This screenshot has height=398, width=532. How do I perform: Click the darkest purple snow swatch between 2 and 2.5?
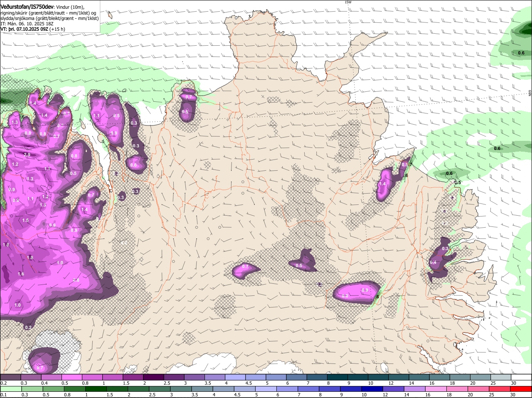(x=153, y=377)
